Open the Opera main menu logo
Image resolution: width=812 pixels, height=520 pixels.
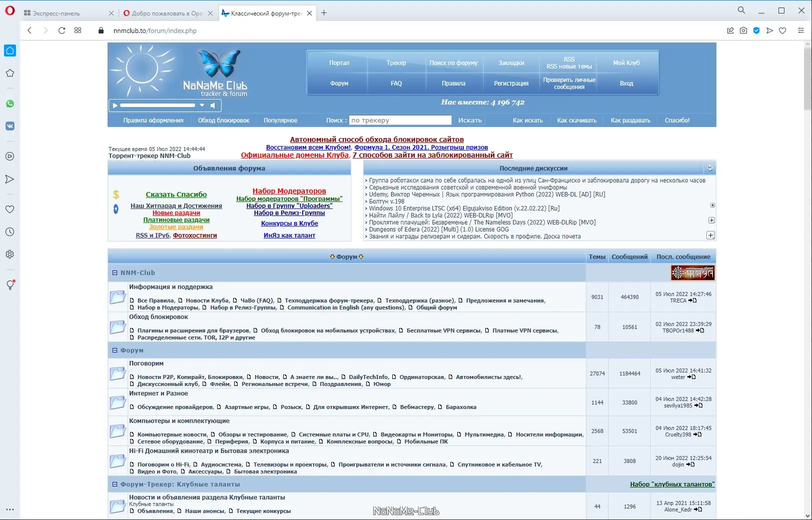click(x=10, y=10)
